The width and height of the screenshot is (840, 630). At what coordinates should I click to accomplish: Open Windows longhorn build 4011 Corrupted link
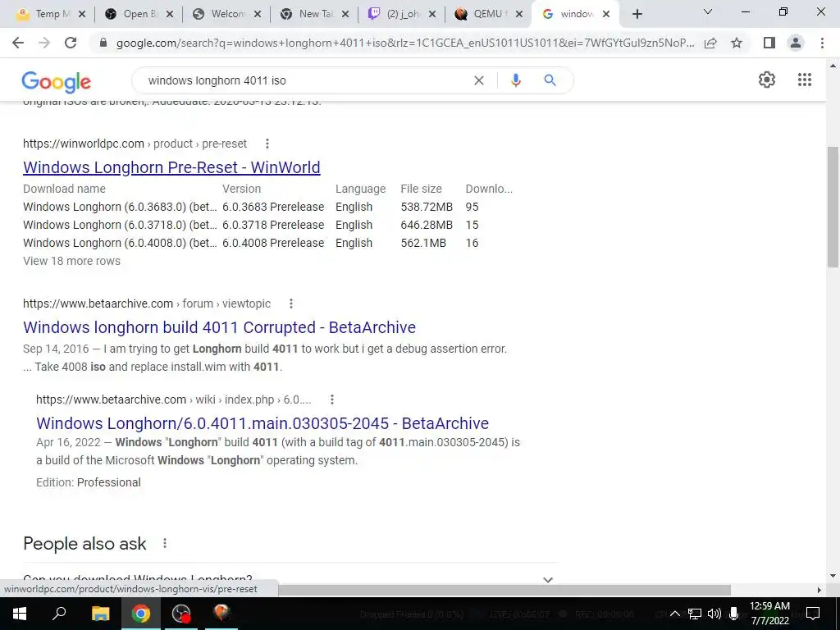(x=219, y=327)
